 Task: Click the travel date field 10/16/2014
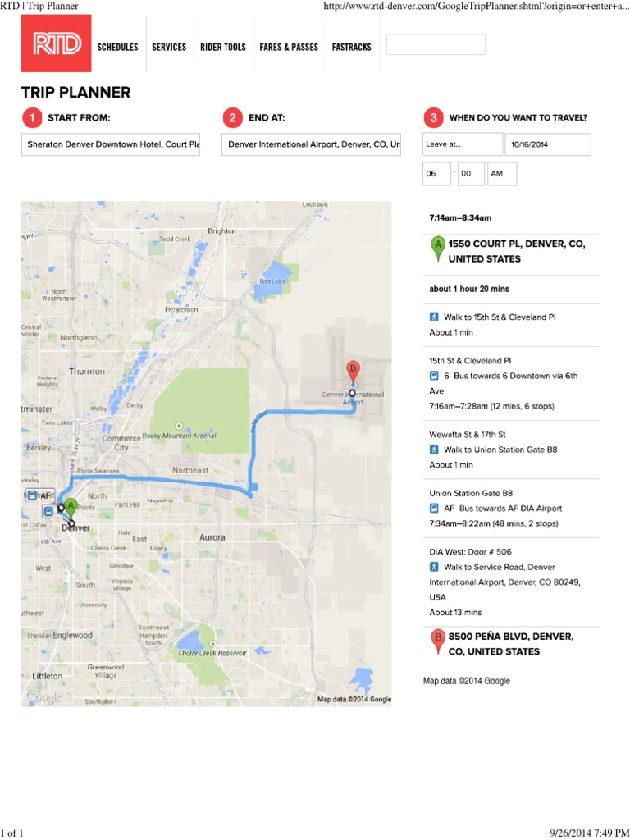click(548, 144)
